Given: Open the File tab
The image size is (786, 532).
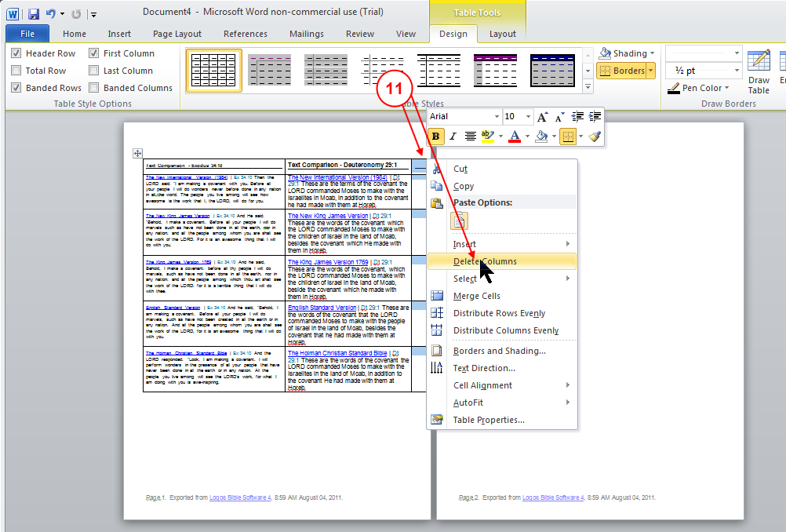Looking at the screenshot, I should coord(27,34).
